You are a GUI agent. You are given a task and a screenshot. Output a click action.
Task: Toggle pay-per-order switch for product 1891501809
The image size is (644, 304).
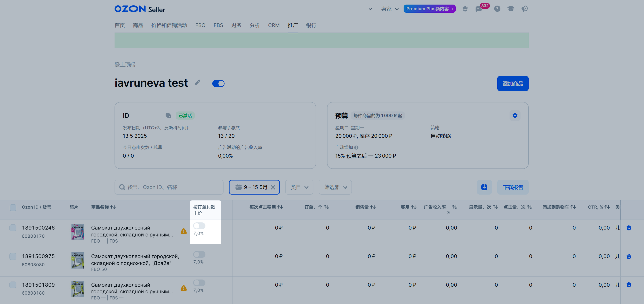click(199, 283)
